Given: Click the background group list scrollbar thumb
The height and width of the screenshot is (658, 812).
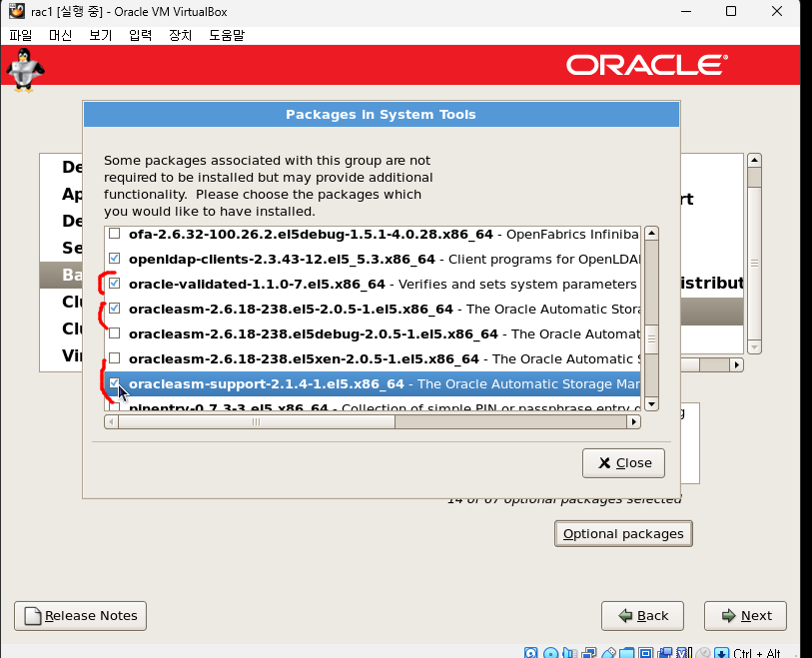Looking at the screenshot, I should pyautogui.click(x=754, y=263).
